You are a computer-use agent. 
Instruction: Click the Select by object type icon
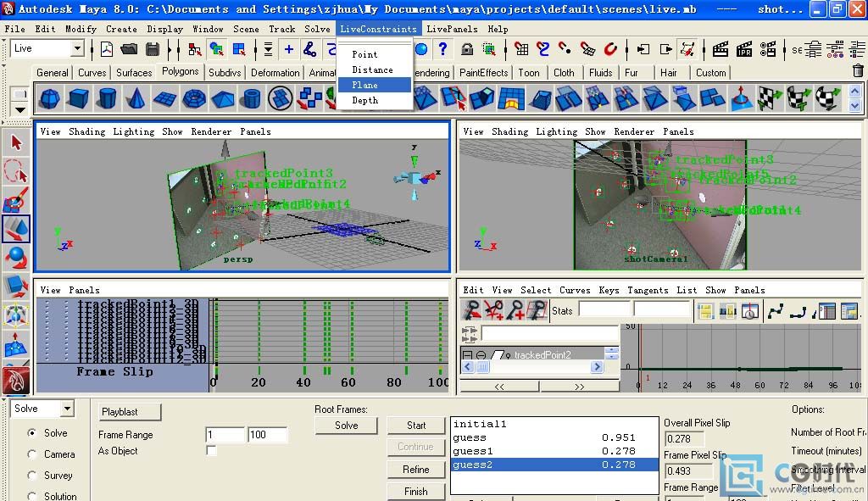(x=216, y=49)
